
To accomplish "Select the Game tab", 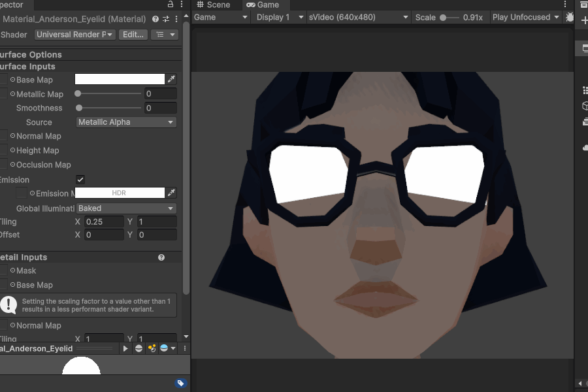I will click(x=263, y=5).
